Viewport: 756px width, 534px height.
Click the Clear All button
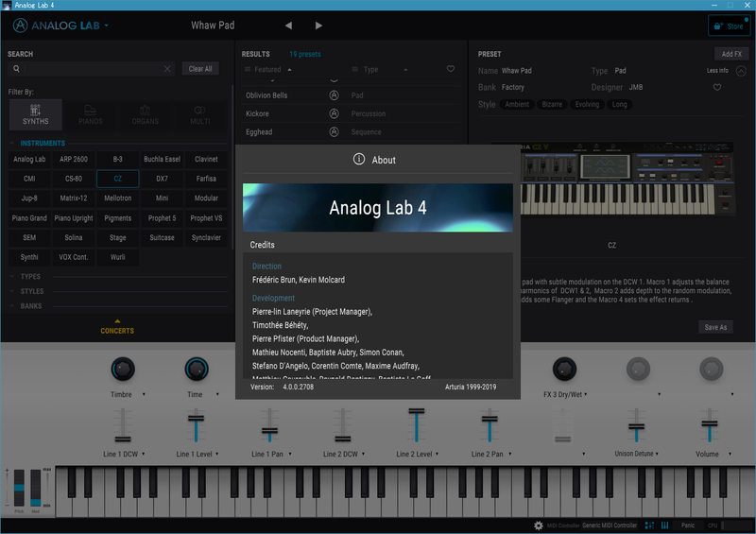[x=200, y=69]
